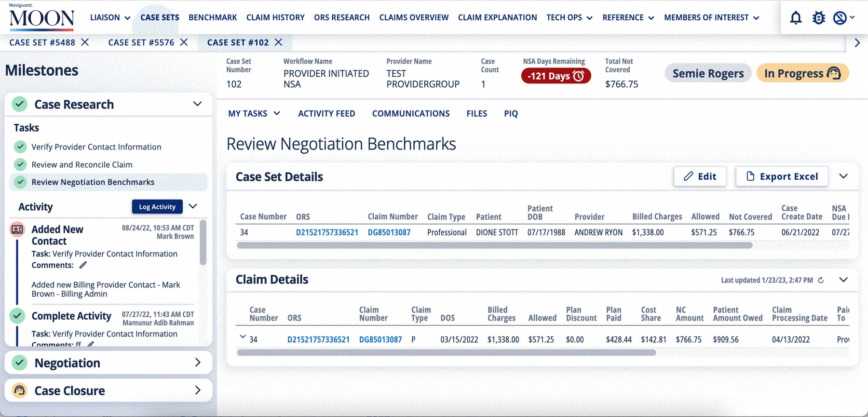Go to Claims Overview in top menu
The width and height of the screenshot is (868, 417).
[x=414, y=18]
